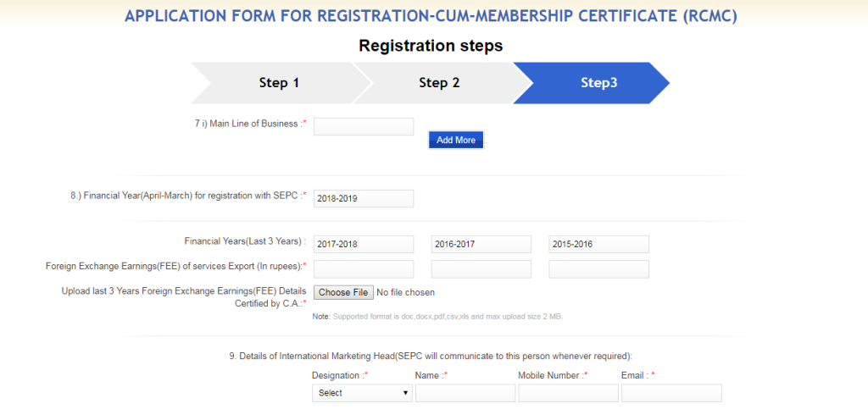
Task: Open the Designation Select dropdown
Action: point(363,393)
